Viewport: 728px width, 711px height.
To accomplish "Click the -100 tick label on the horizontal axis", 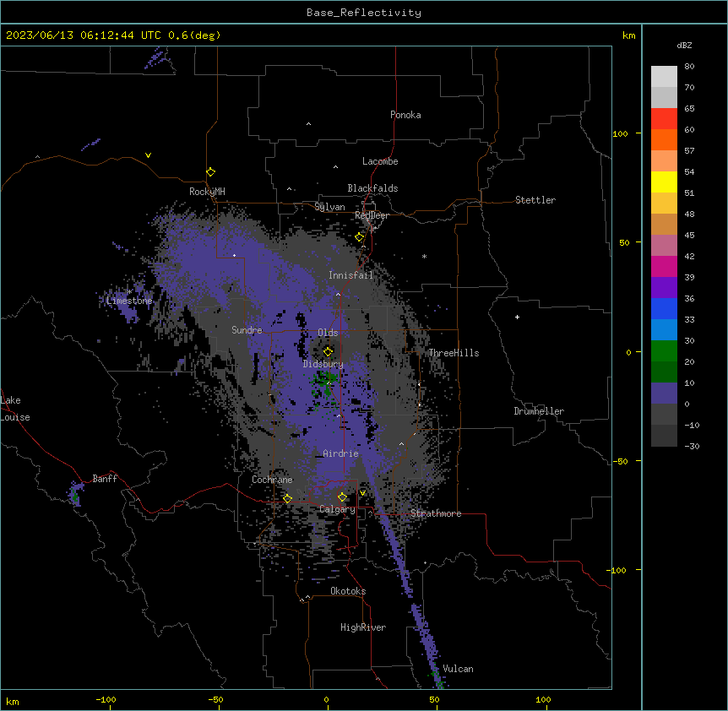I will 106,699.
